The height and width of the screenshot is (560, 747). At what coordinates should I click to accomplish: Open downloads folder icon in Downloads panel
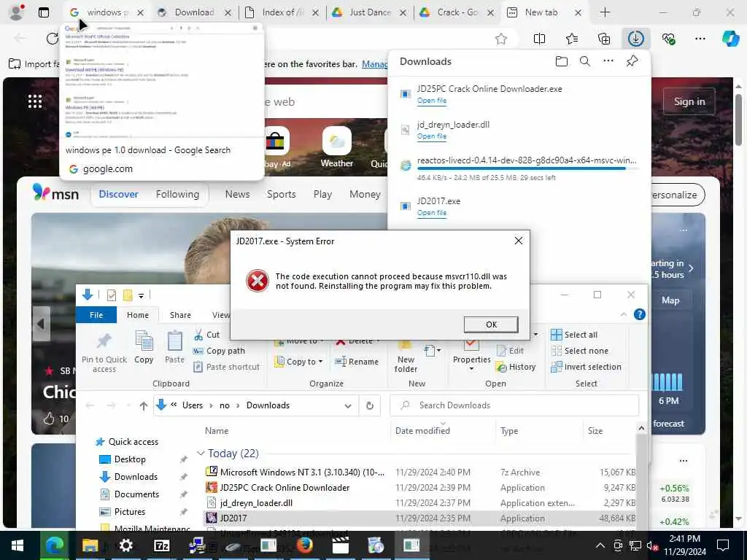click(562, 61)
